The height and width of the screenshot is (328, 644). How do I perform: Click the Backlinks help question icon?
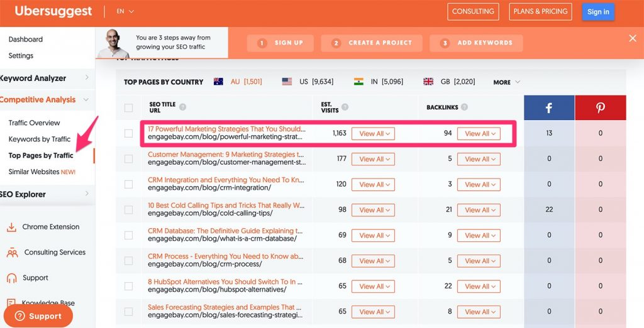464,107
